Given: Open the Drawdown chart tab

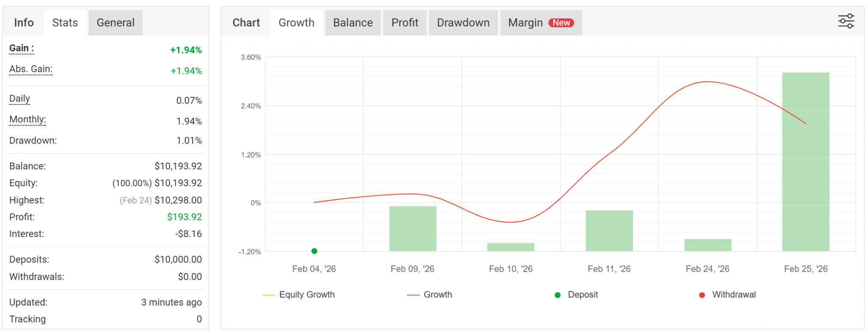Looking at the screenshot, I should pyautogui.click(x=463, y=23).
